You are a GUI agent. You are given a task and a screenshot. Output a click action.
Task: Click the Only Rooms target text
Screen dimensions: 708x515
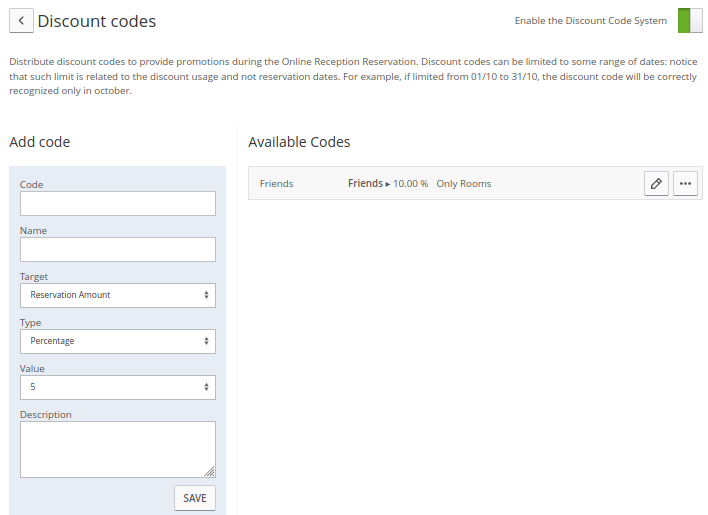pos(464,184)
